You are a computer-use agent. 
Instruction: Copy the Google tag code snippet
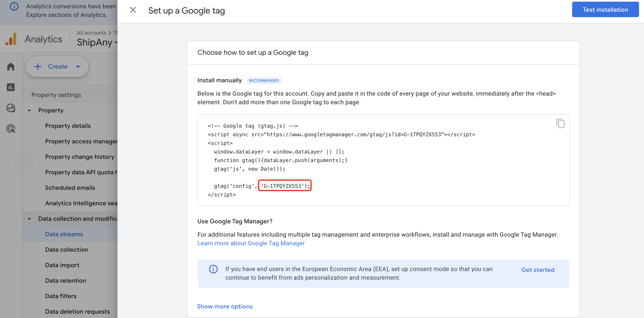tap(560, 123)
